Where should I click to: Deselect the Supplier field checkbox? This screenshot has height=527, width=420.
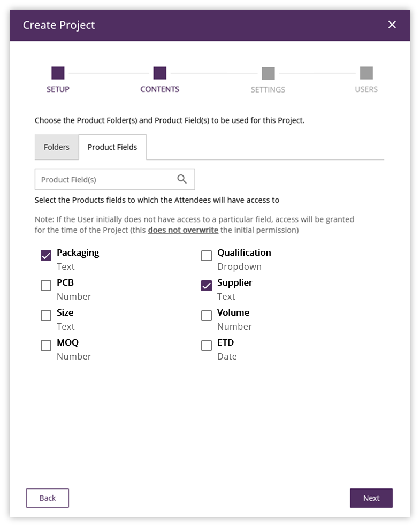(x=207, y=286)
